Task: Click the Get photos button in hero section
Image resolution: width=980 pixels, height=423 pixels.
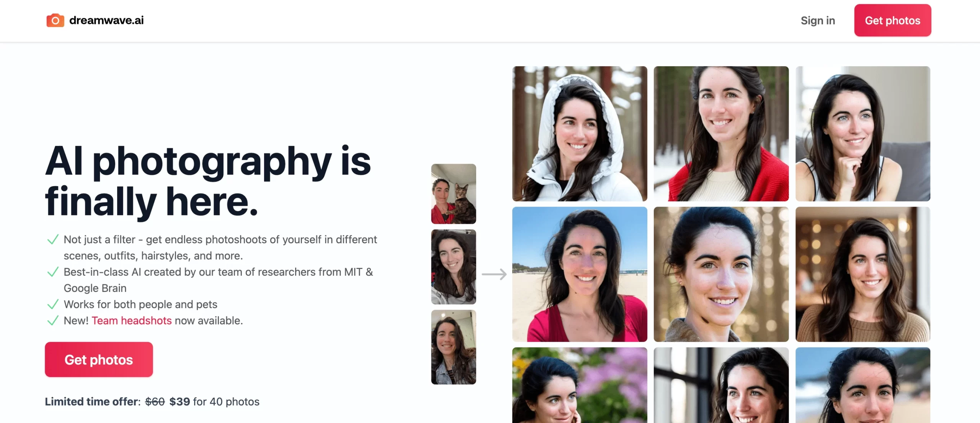Action: coord(98,359)
